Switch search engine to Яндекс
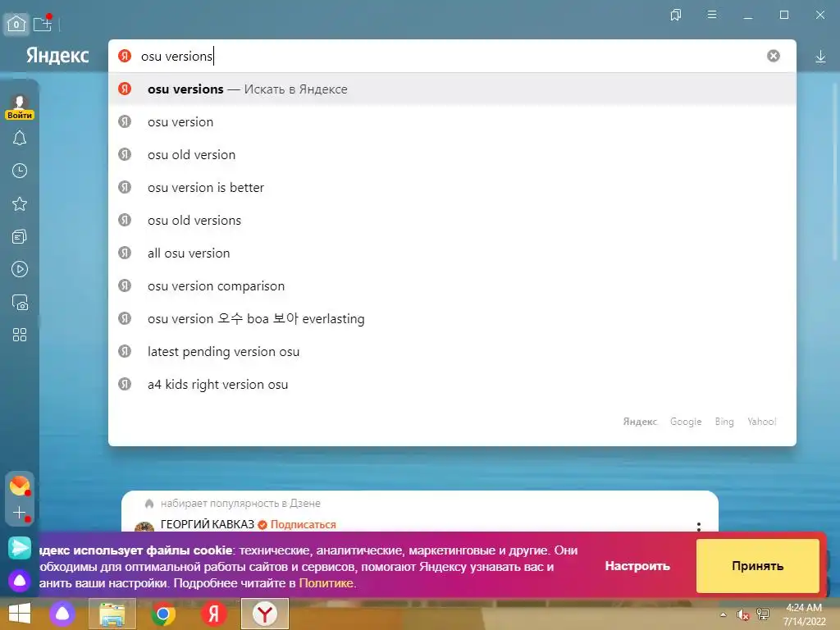This screenshot has height=630, width=840. coord(640,422)
